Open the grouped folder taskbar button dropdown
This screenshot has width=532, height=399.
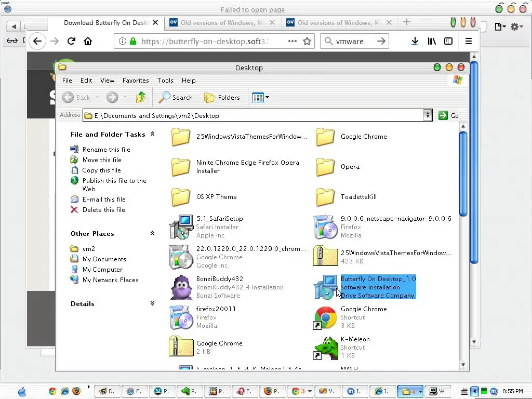coord(420,391)
